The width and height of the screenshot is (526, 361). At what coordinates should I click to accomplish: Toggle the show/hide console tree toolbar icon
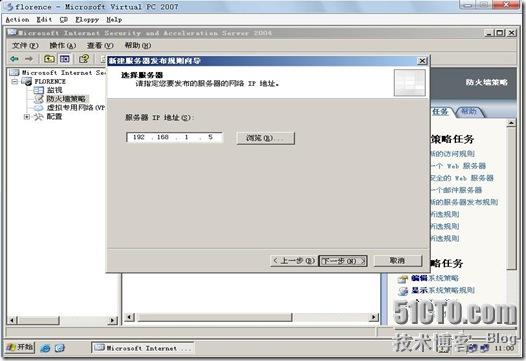pyautogui.click(x=64, y=59)
